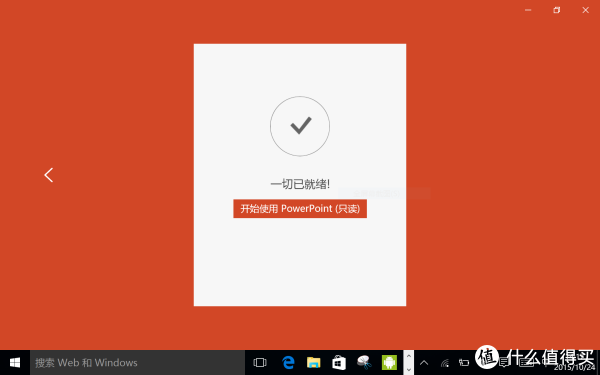600x375 pixels.
Task: Open the Windows Start menu
Action: click(15, 362)
